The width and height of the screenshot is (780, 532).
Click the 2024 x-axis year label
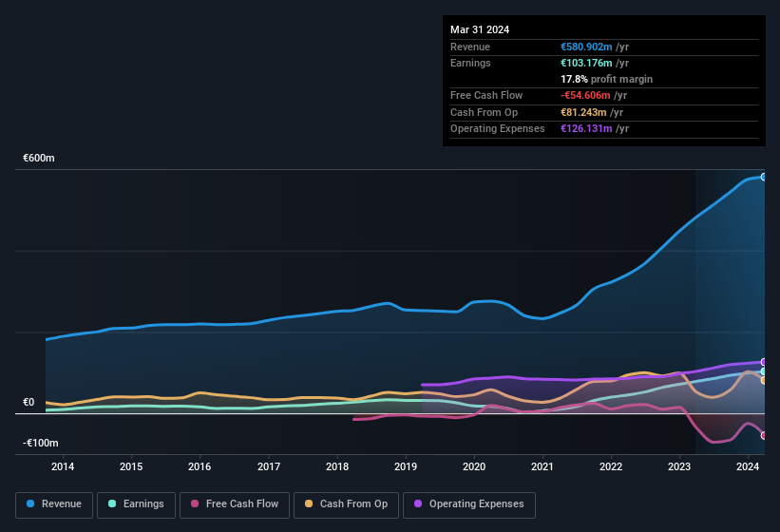748,466
